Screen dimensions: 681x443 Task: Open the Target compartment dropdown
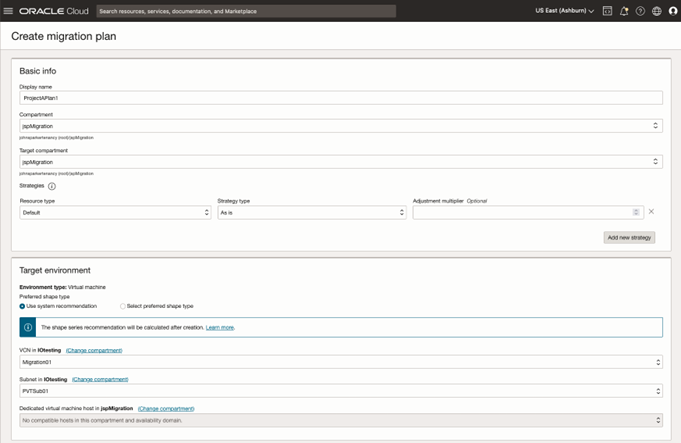[341, 162]
